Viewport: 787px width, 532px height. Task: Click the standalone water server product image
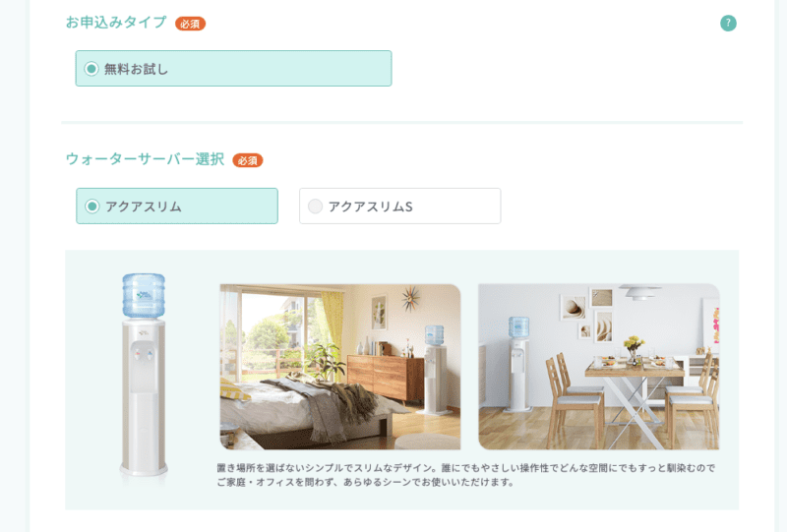(x=144, y=375)
